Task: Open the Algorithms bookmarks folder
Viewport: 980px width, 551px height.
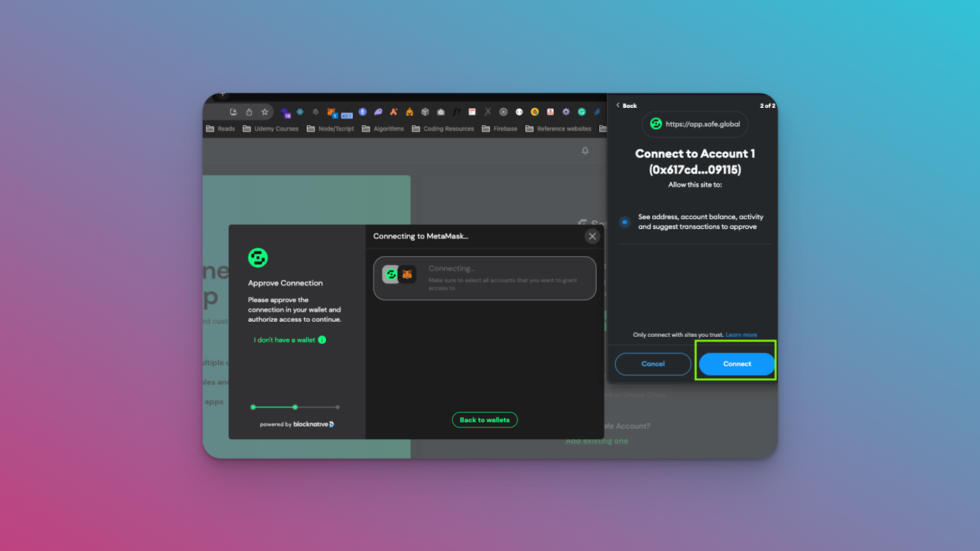Action: 383,129
